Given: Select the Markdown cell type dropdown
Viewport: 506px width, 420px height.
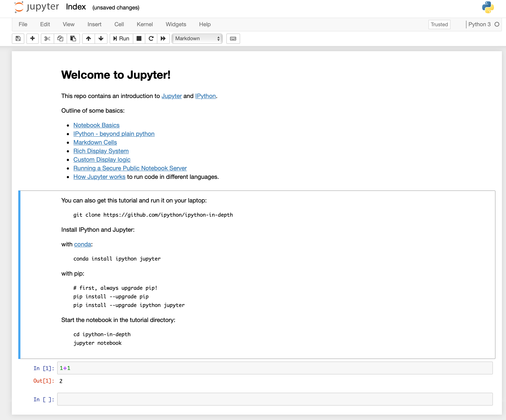Looking at the screenshot, I should point(197,38).
